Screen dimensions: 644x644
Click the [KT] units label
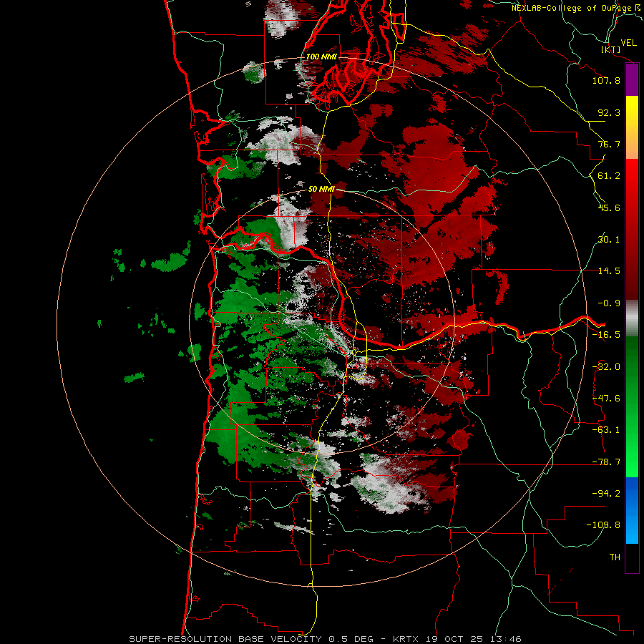tap(611, 49)
